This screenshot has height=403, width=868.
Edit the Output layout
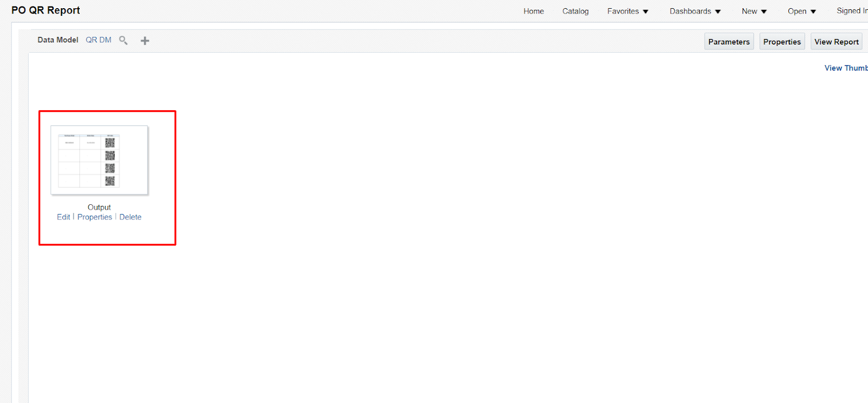[x=63, y=217]
